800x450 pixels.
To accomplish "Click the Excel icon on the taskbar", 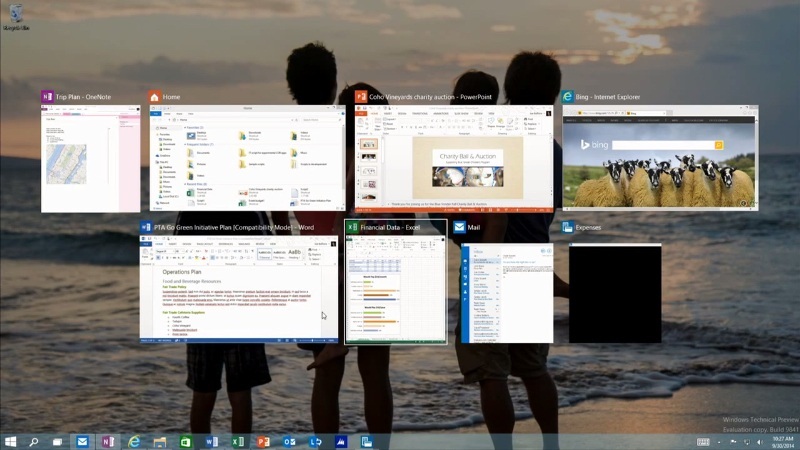I will point(238,441).
